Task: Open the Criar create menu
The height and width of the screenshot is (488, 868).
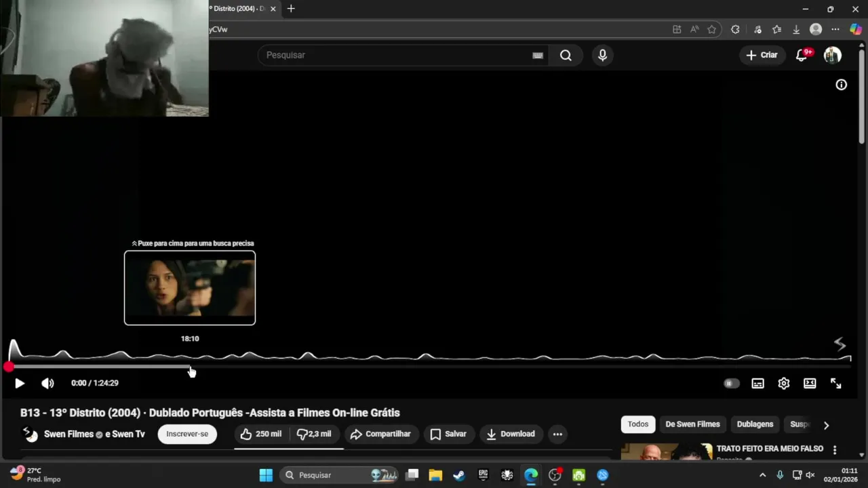Action: tap(762, 55)
